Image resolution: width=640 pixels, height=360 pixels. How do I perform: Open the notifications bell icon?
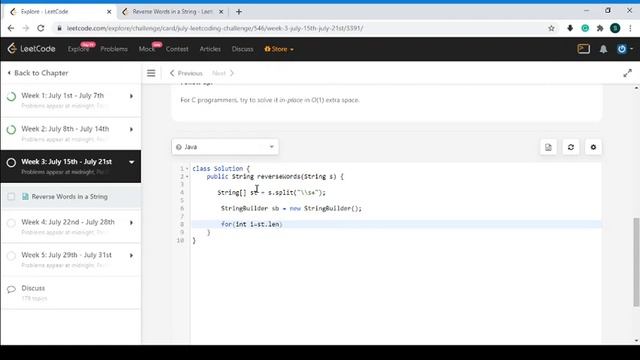pyautogui.click(x=603, y=49)
